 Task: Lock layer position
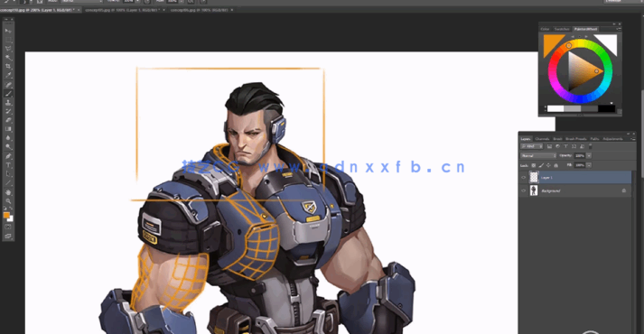(549, 165)
